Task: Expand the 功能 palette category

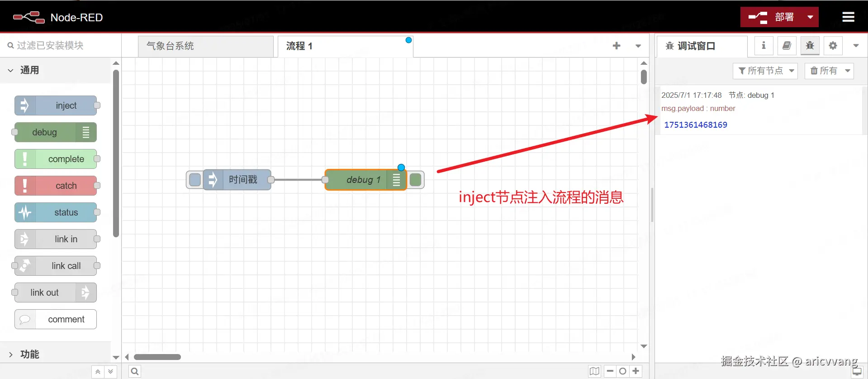Action: coord(55,354)
